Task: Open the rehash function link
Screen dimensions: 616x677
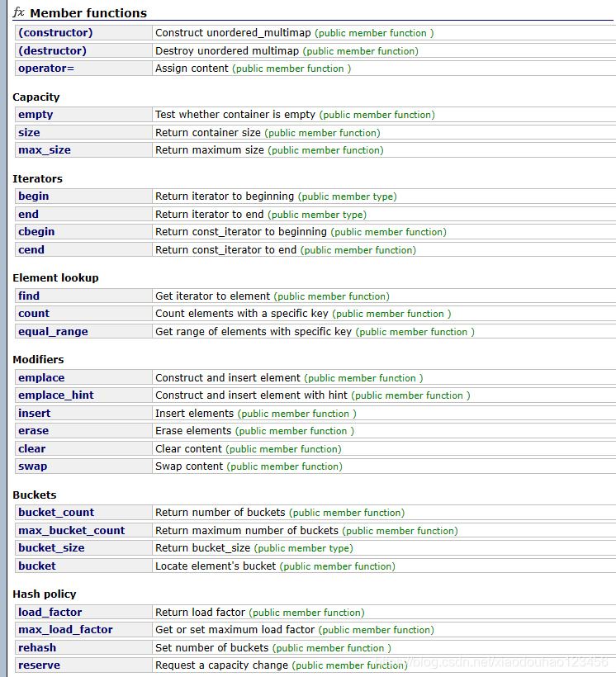Action: (x=36, y=647)
